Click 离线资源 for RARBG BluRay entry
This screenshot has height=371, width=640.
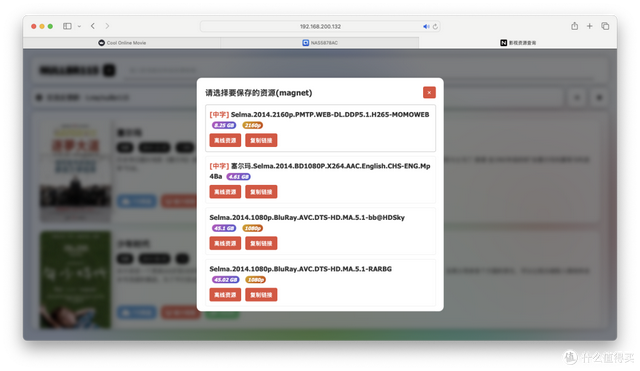225,295
